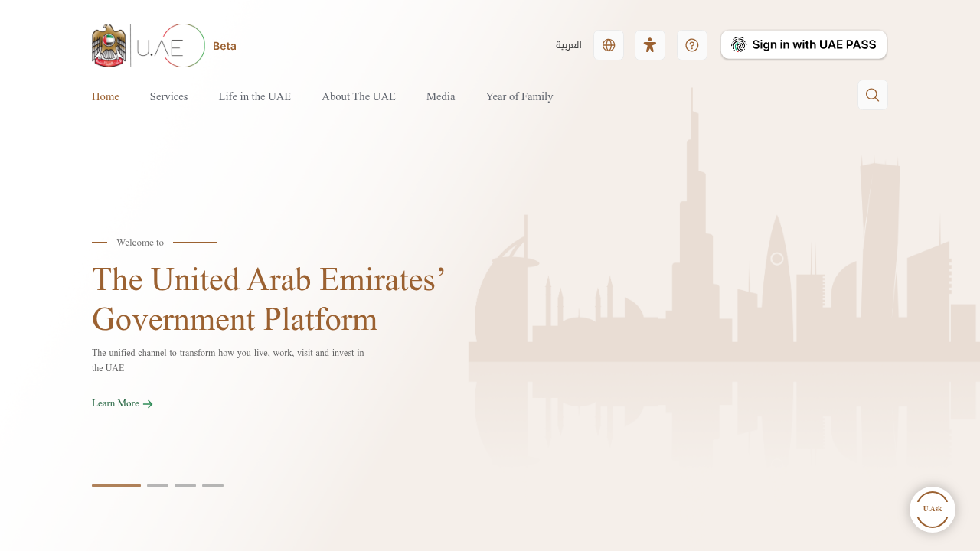Click the search magnifier icon
The height and width of the screenshot is (551, 980).
coord(873,95)
